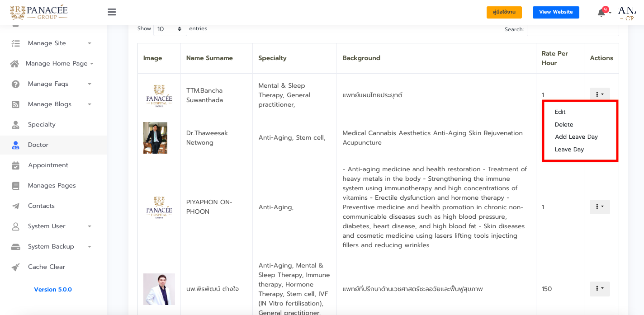Open the Specialty page link
The width and height of the screenshot is (644, 315).
pyautogui.click(x=42, y=125)
